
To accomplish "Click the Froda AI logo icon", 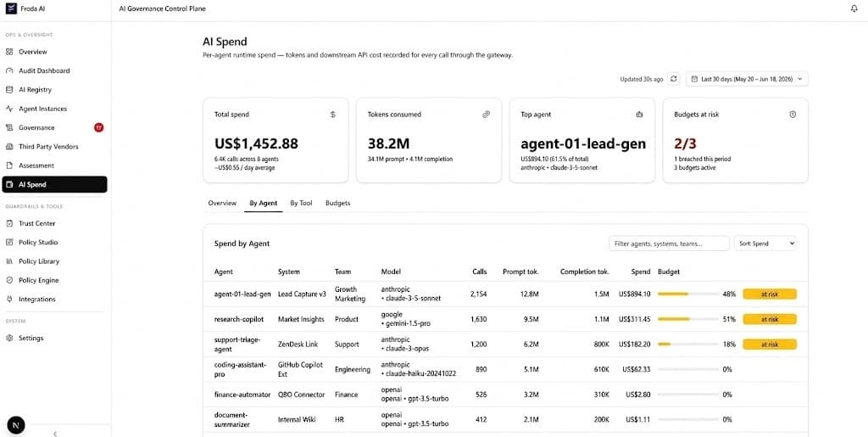I will pos(10,8).
